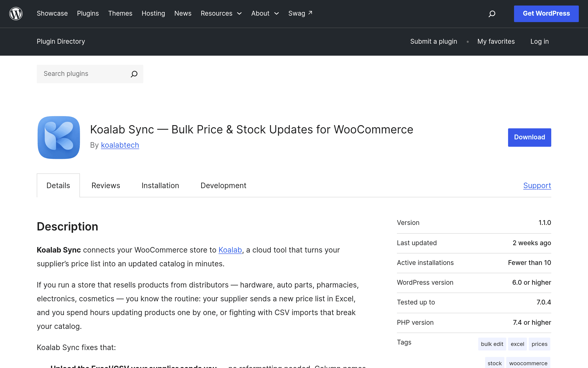Click WordPress version value 6.0 or higher
This screenshot has width=588, height=368.
(532, 282)
